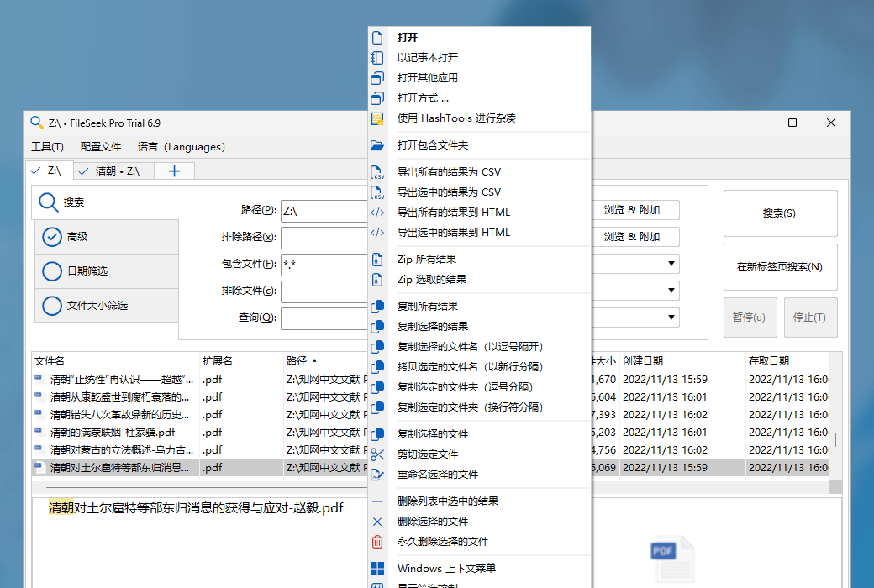Click copy icon beside 复制选定的文件夹 (逗号分隔)
Screen dimensions: 874x588
coord(377,386)
